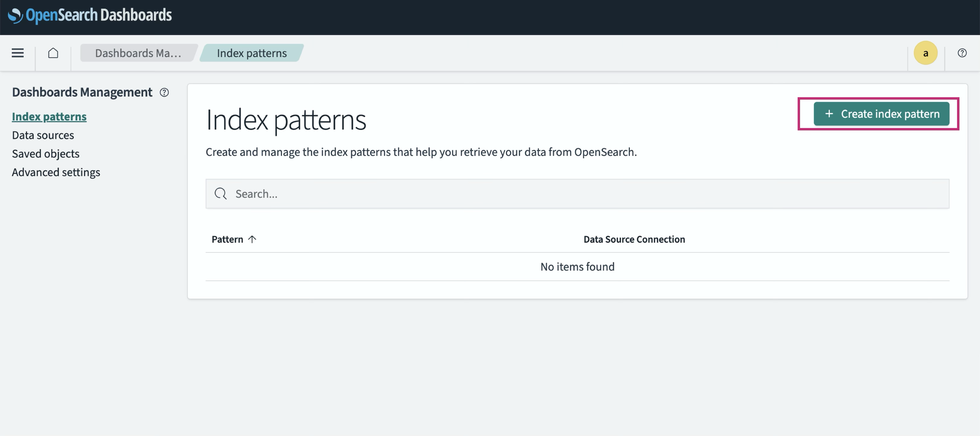Open the user avatar 'a' menu
The height and width of the screenshot is (436, 980).
tap(926, 53)
